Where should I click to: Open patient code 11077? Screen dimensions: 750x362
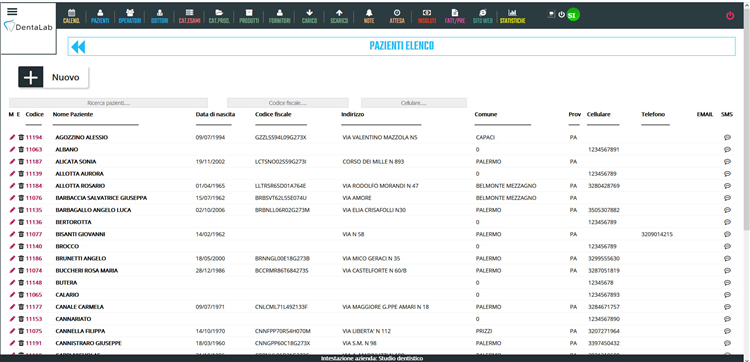click(33, 234)
